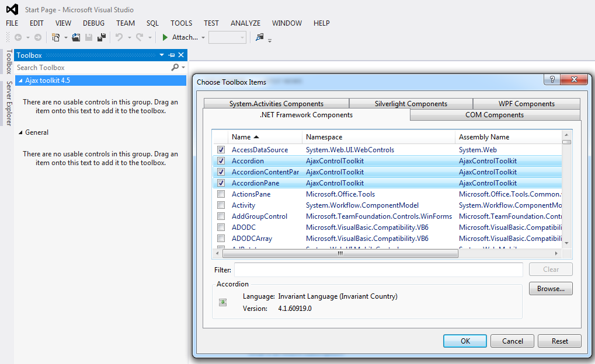Uncheck the AccessDataSource checkbox
The height and width of the screenshot is (364, 595).
coord(221,150)
